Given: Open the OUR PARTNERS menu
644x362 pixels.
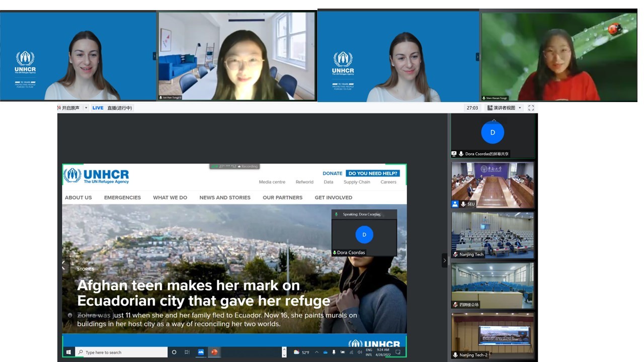Looking at the screenshot, I should coord(282,198).
